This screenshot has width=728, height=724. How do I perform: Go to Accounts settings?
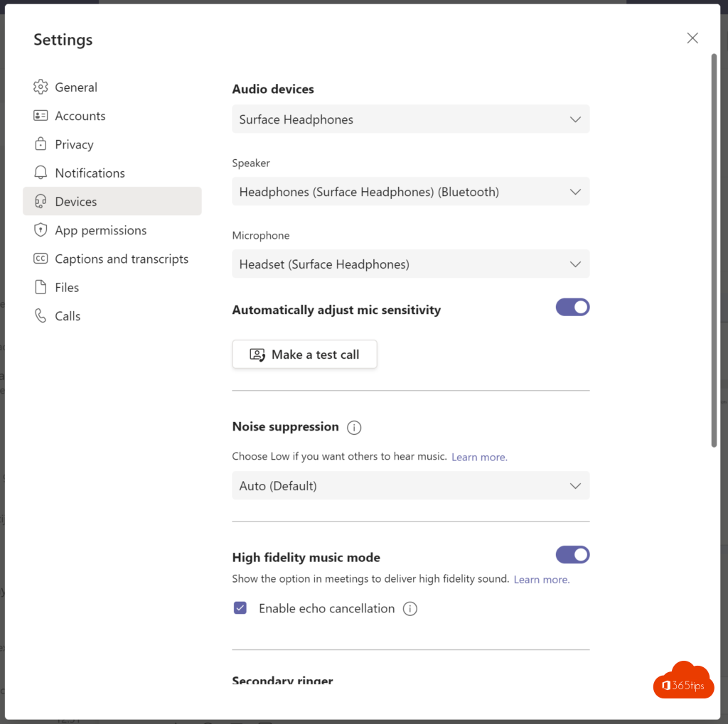coord(112,116)
